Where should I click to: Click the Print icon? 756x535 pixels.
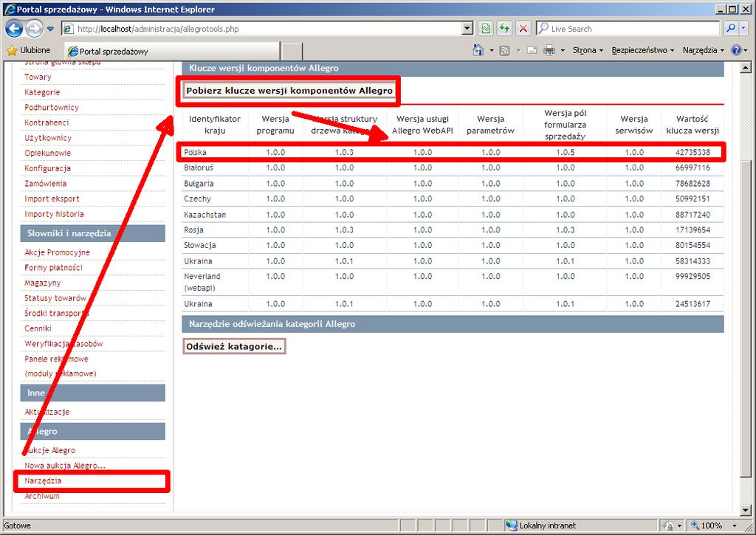[x=549, y=50]
